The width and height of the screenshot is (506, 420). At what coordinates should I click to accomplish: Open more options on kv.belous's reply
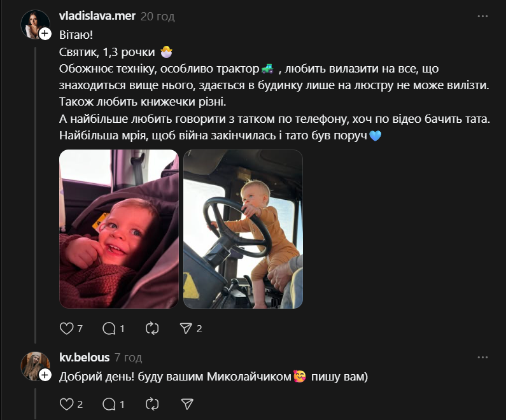click(482, 358)
